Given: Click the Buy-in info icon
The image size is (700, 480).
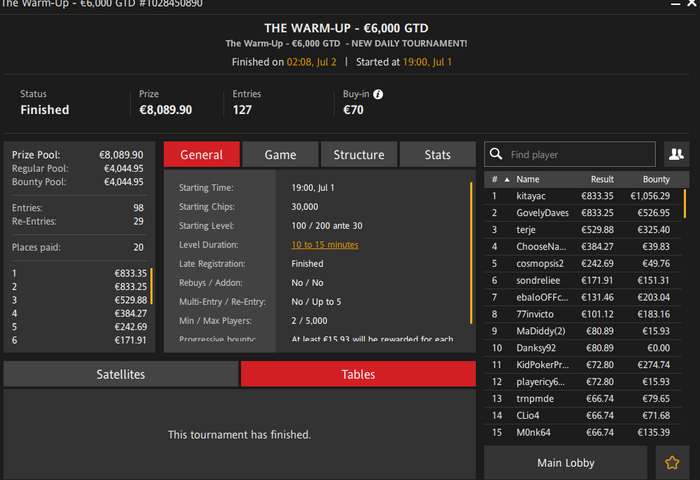Looking at the screenshot, I should tap(378, 94).
